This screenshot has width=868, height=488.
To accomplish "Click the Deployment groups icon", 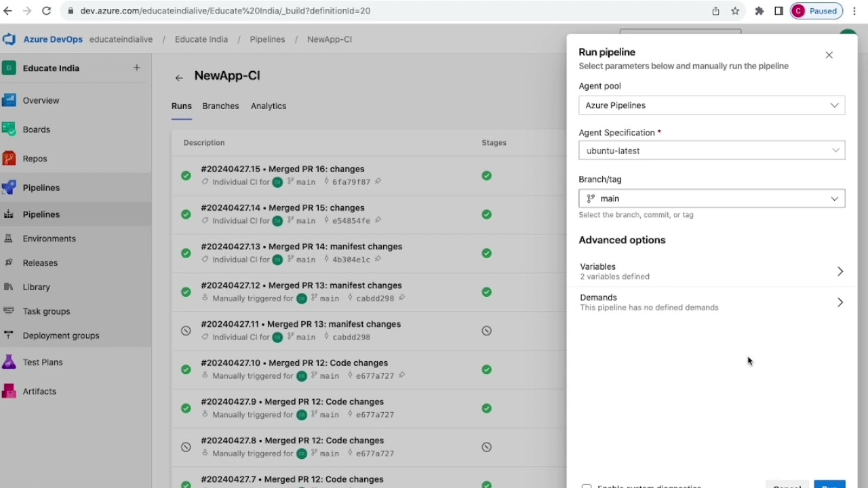I will click(x=9, y=335).
